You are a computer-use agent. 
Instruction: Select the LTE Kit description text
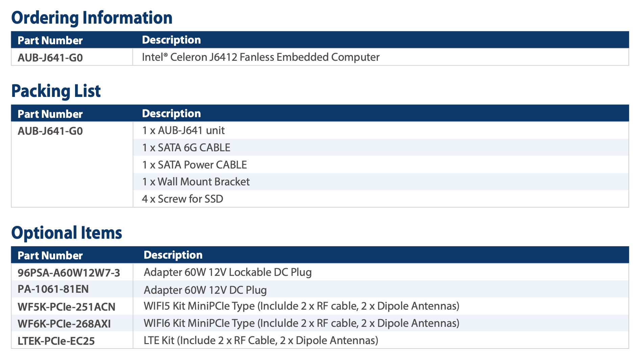[x=261, y=340]
